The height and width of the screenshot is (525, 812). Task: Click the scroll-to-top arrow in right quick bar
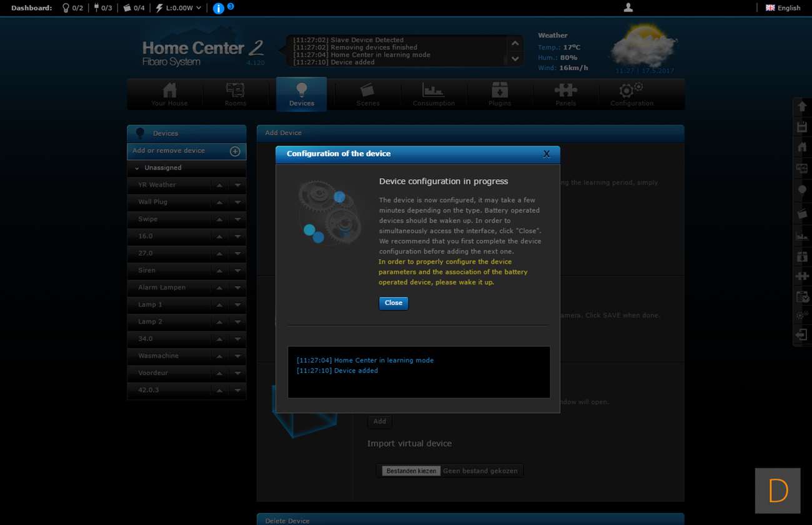click(802, 107)
